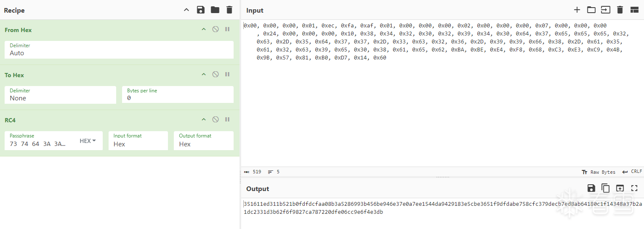Load a saved recipe folder icon
This screenshot has width=644, height=229.
215,10
